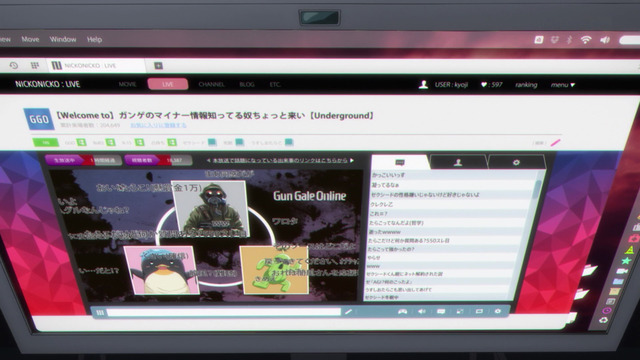Click the underlined topic link above the video
Screen dimensions: 640x360
pos(280,160)
